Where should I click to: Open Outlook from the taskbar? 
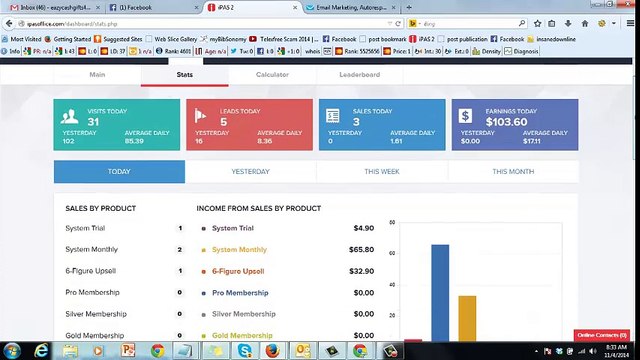(x=303, y=351)
